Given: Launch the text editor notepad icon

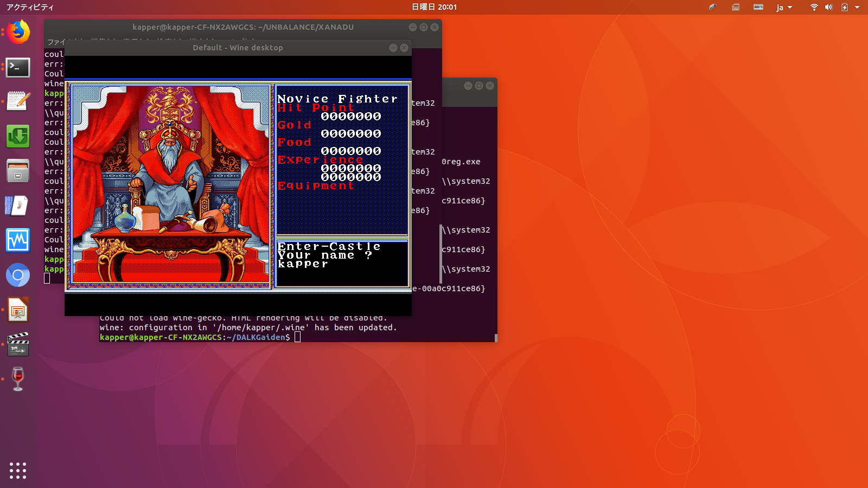Looking at the screenshot, I should click(x=18, y=101).
